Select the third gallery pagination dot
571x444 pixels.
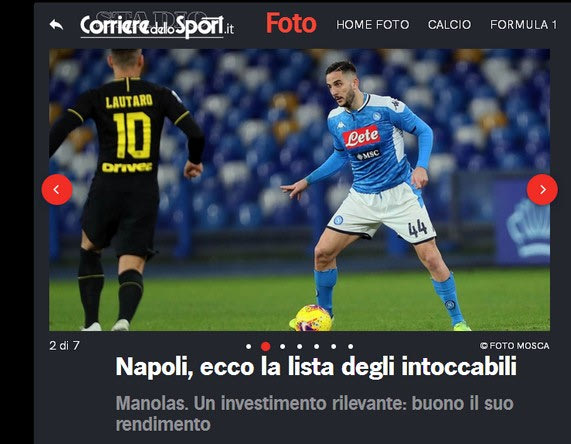pyautogui.click(x=283, y=346)
